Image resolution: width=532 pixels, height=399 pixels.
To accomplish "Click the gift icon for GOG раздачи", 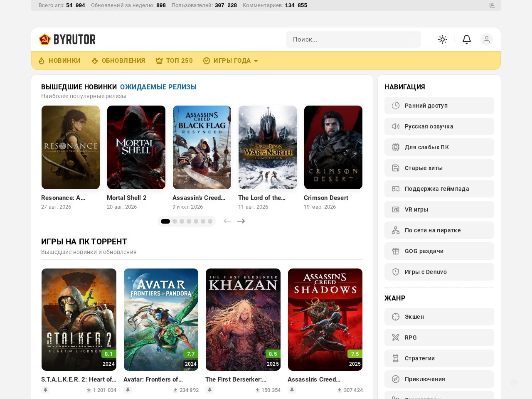I will pos(396,251).
